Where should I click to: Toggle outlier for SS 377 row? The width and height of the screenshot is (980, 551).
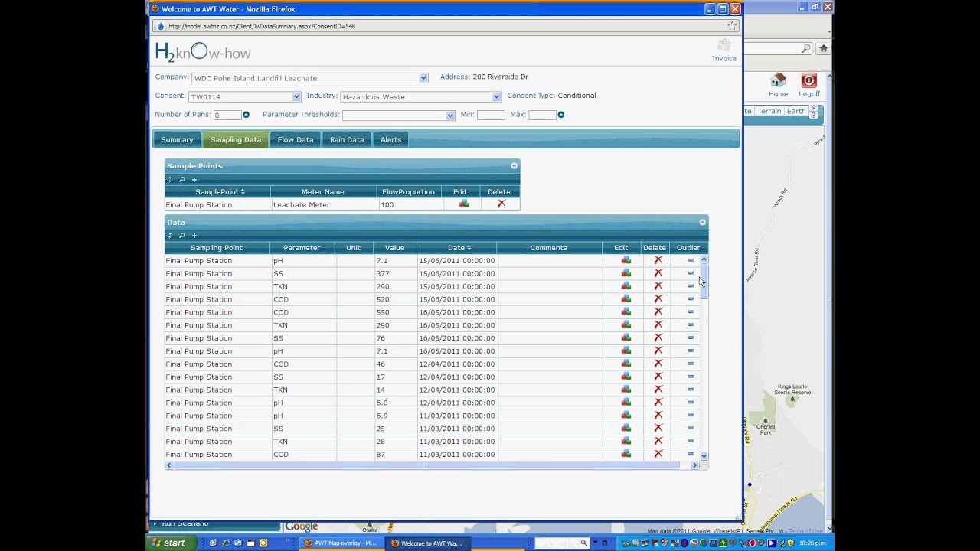(691, 273)
